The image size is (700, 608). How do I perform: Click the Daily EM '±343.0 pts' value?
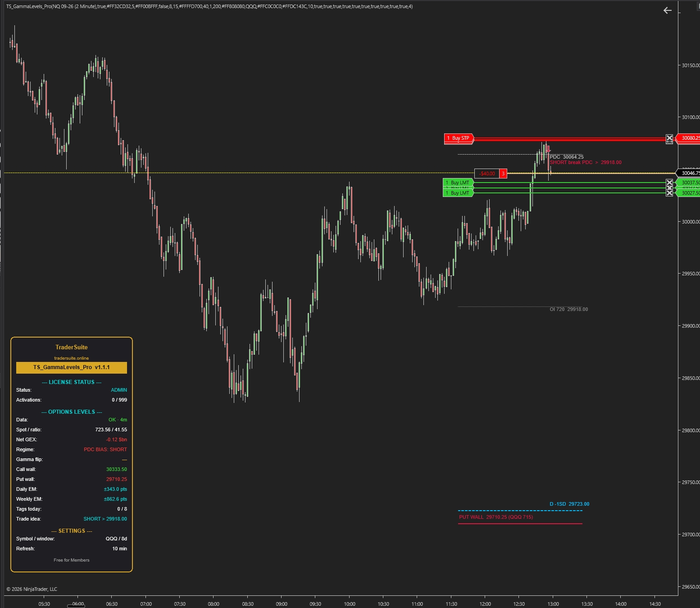[x=115, y=489]
